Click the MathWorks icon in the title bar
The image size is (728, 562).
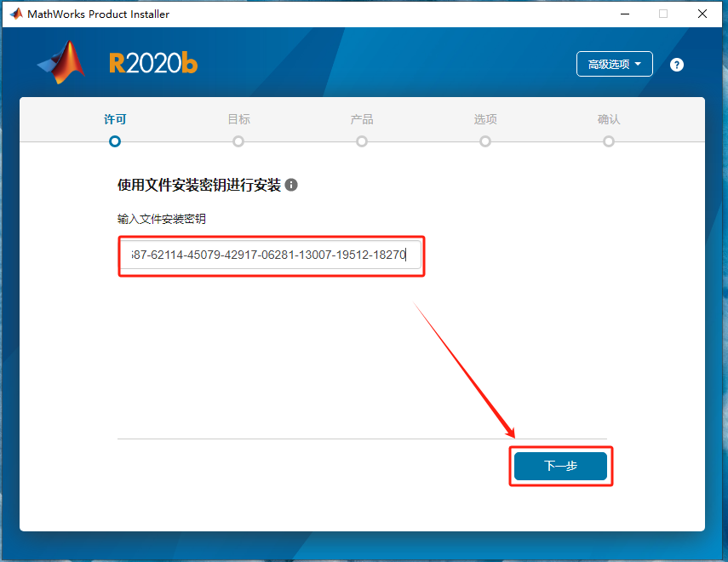[x=16, y=14]
